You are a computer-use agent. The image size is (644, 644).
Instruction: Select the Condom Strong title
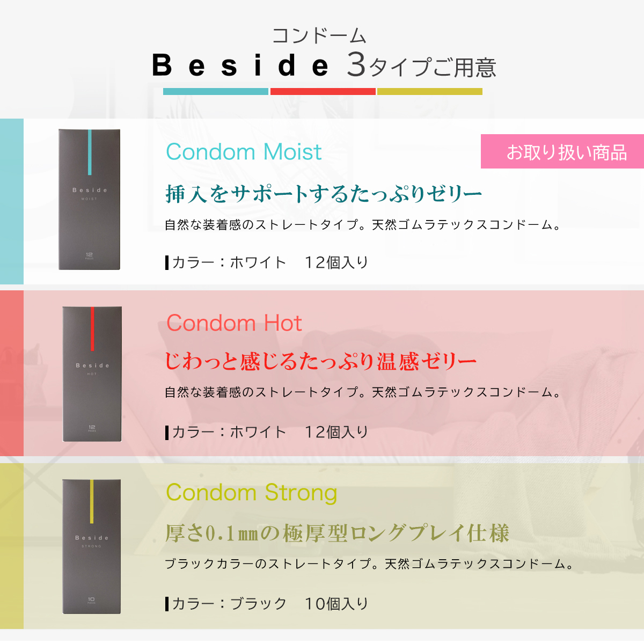(252, 493)
